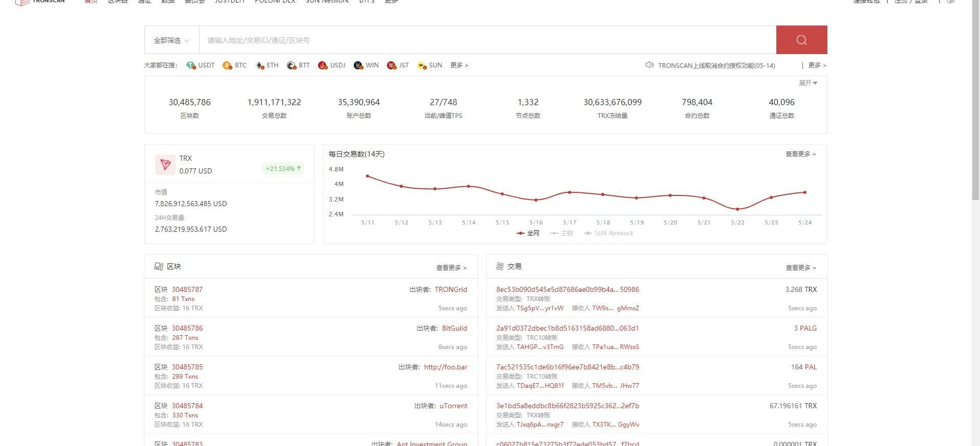Click the TRX logo in price card
980x446 pixels.
click(x=165, y=164)
